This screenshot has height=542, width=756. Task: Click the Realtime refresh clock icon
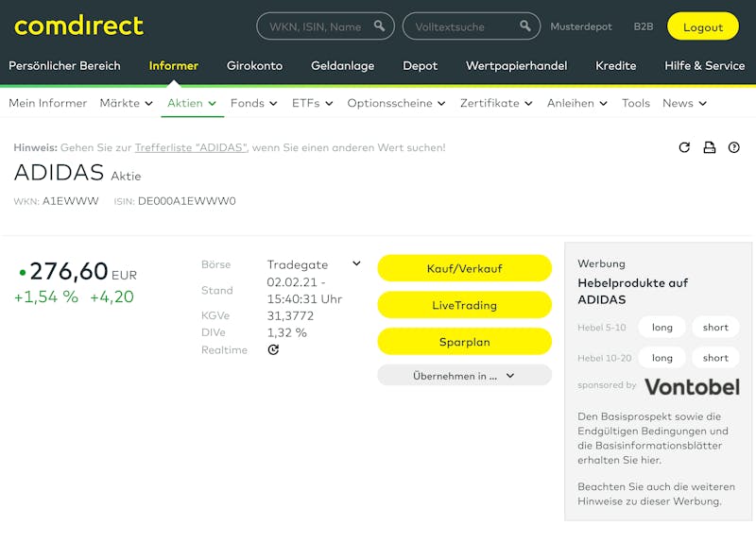coord(273,349)
